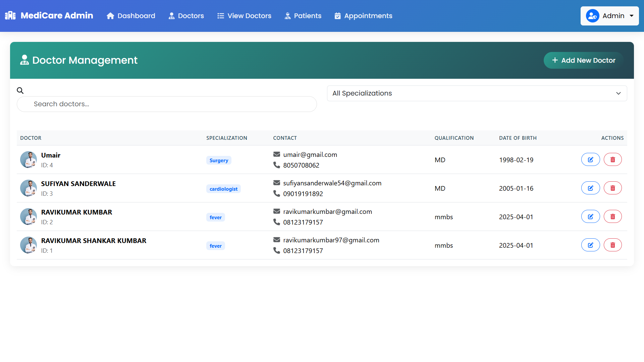
Task: Click the fever badge for ID 1
Action: (x=216, y=246)
